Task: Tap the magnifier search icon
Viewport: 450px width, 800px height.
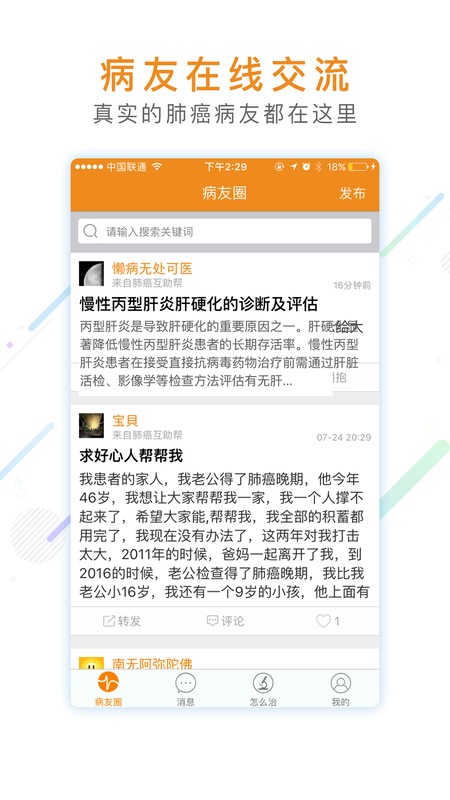Action: pos(90,232)
